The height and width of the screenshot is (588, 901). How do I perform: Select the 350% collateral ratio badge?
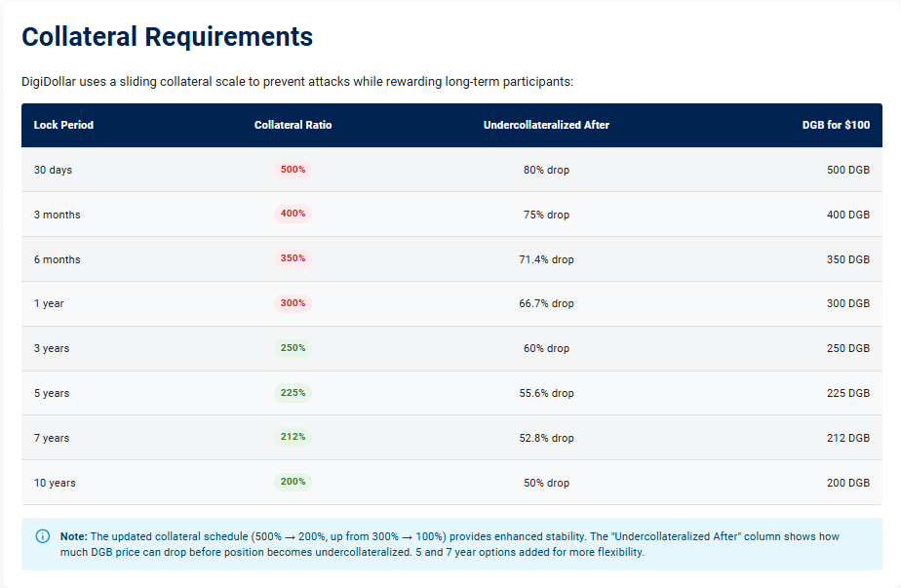pyautogui.click(x=293, y=258)
